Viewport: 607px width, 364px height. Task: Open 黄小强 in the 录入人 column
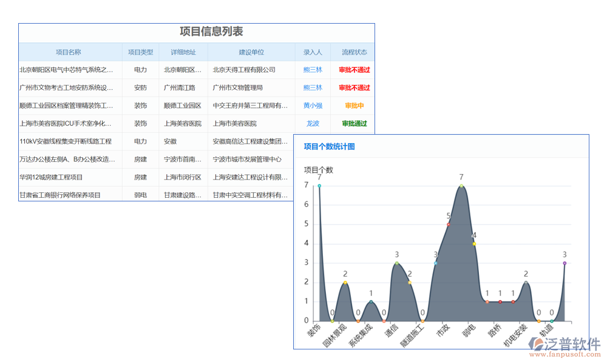coord(313,106)
